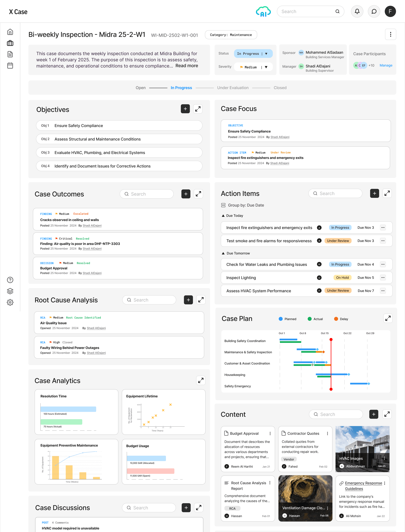
Task: Expand the Case Plan panel
Action: pyautogui.click(x=388, y=318)
